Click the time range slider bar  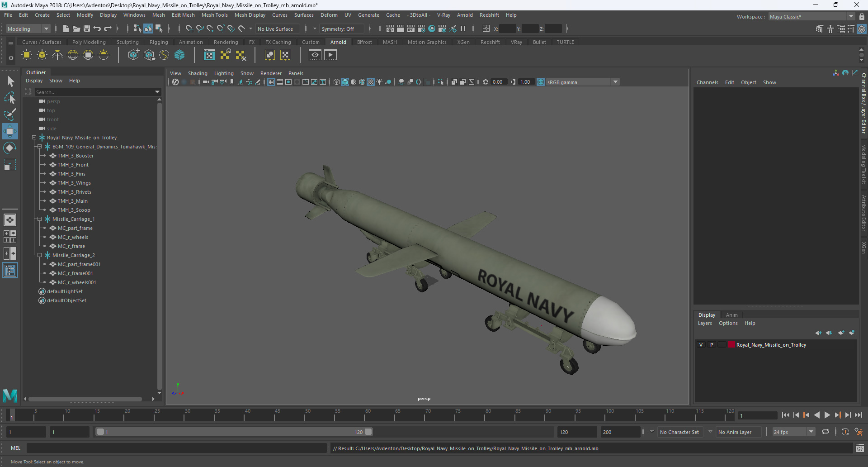(234, 432)
